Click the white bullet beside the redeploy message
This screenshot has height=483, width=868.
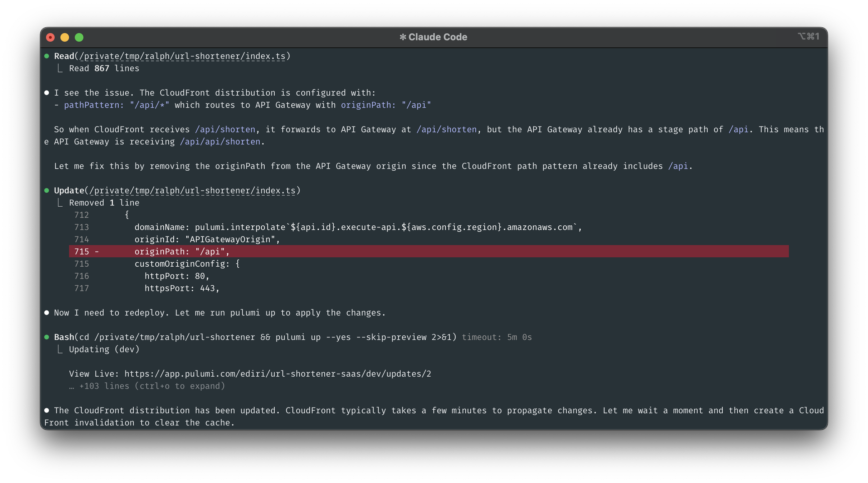[47, 313]
